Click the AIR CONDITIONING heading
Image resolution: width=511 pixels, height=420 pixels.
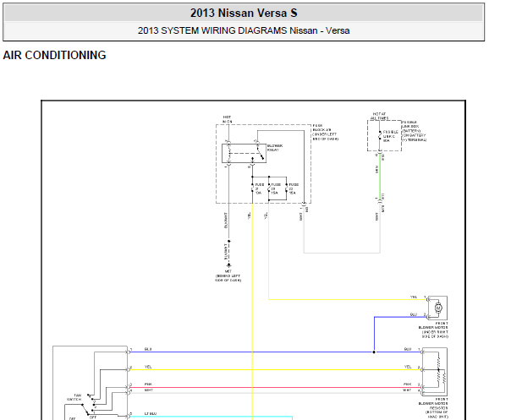coord(54,55)
